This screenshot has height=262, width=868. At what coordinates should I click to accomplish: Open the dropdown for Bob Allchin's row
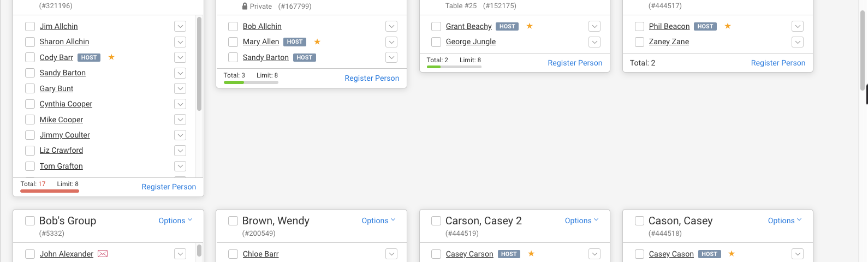tap(391, 26)
